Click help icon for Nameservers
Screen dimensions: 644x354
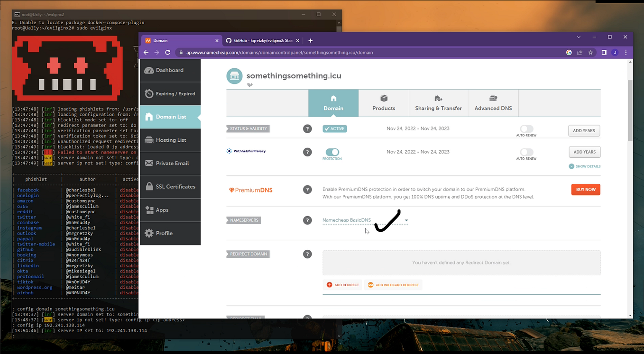coord(307,220)
